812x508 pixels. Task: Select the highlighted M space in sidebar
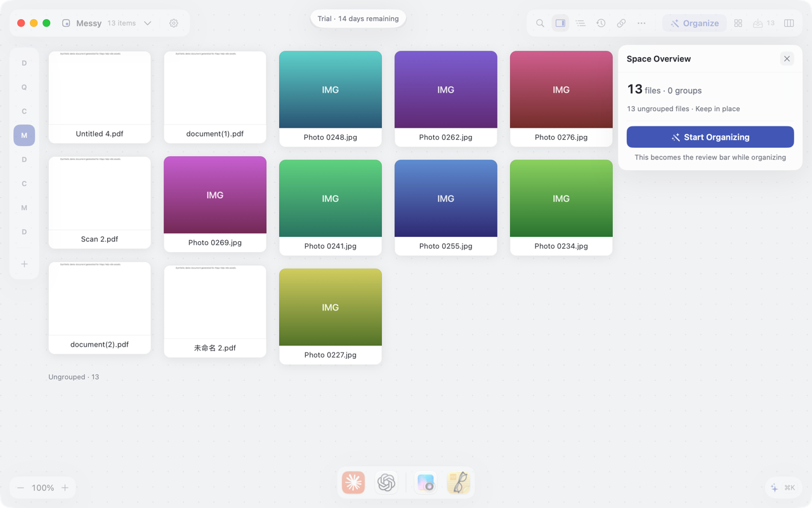(x=24, y=135)
